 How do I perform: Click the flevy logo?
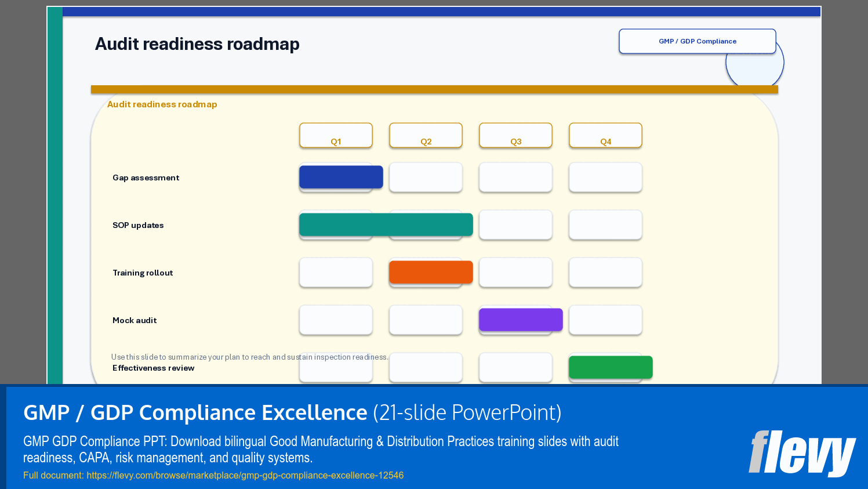[x=802, y=452]
